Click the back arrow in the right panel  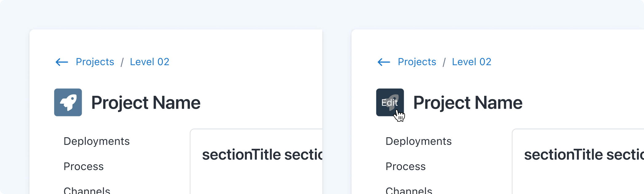click(384, 62)
